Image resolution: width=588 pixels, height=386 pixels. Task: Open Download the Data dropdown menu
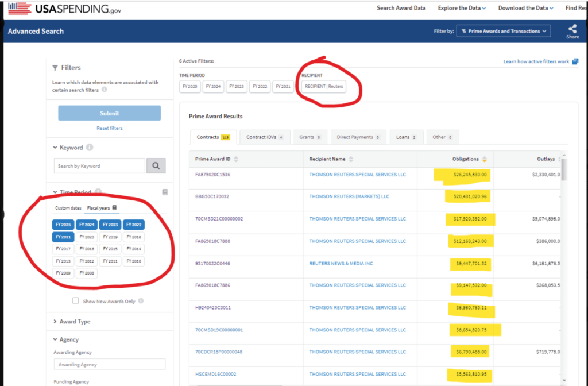(x=525, y=8)
